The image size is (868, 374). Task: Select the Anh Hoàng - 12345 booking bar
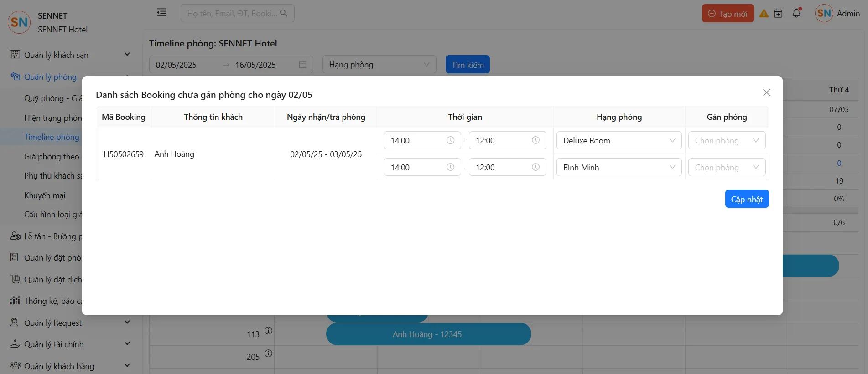pyautogui.click(x=428, y=334)
